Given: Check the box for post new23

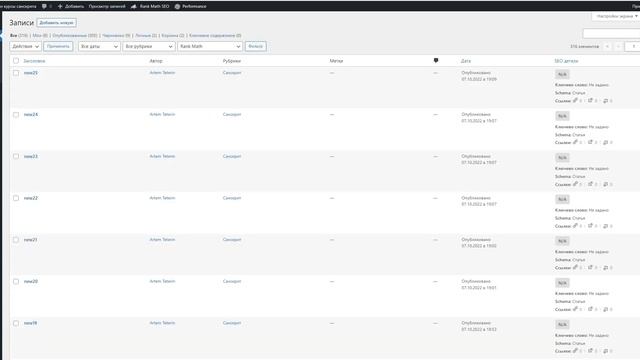Looking at the screenshot, I should (x=16, y=156).
